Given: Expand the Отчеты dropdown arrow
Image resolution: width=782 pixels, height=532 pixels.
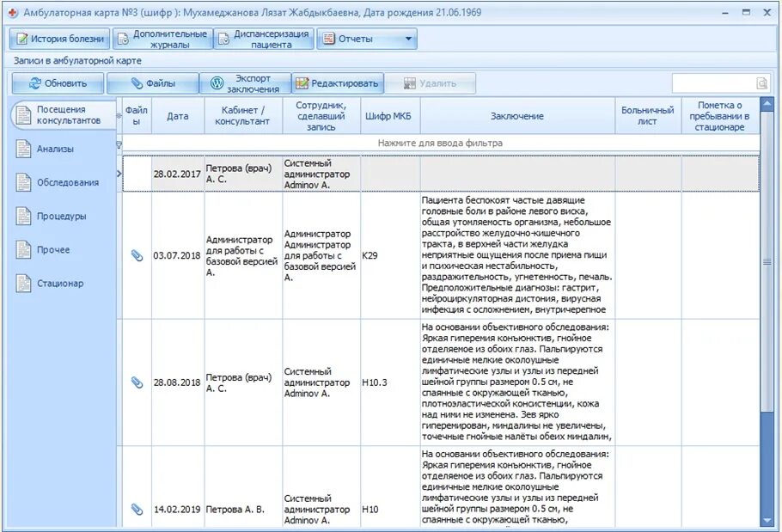Looking at the screenshot, I should pyautogui.click(x=408, y=39).
